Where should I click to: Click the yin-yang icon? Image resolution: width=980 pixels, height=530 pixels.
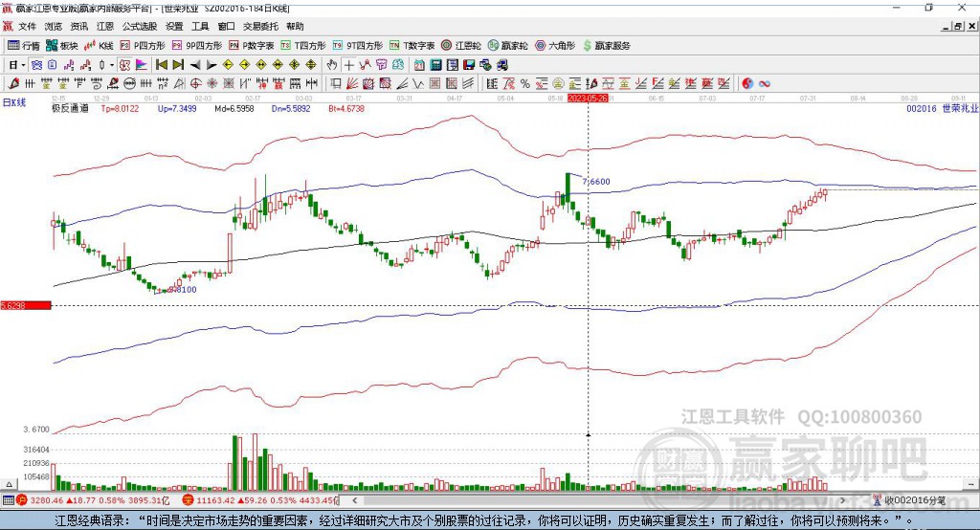pos(746,83)
